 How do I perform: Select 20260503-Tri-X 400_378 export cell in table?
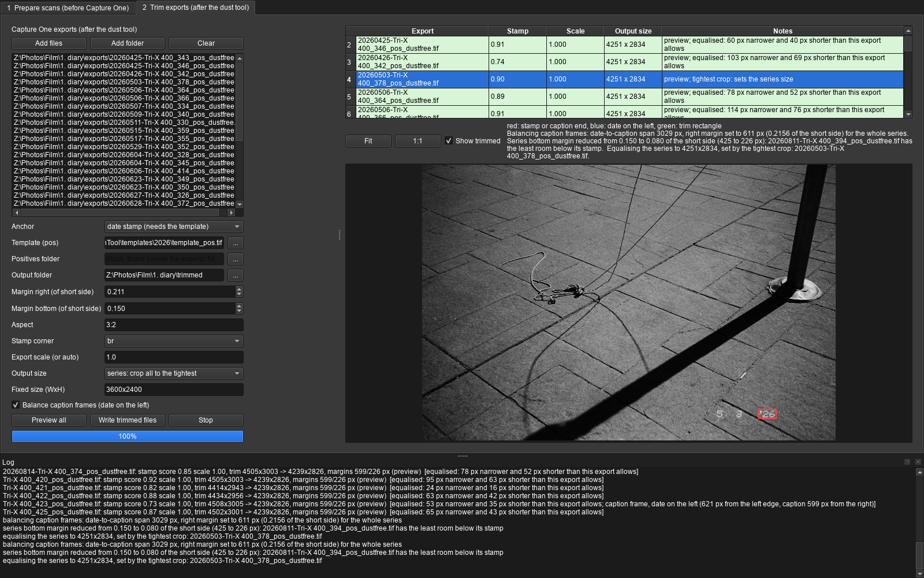click(422, 79)
